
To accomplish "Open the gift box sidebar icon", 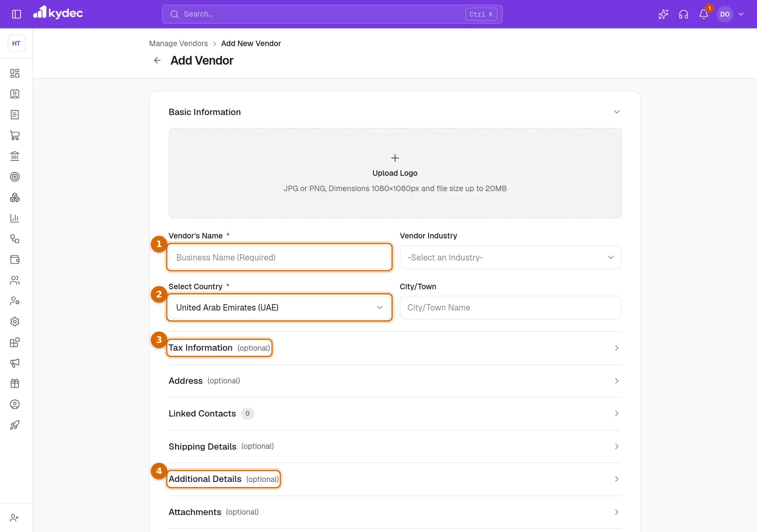I will (x=15, y=384).
